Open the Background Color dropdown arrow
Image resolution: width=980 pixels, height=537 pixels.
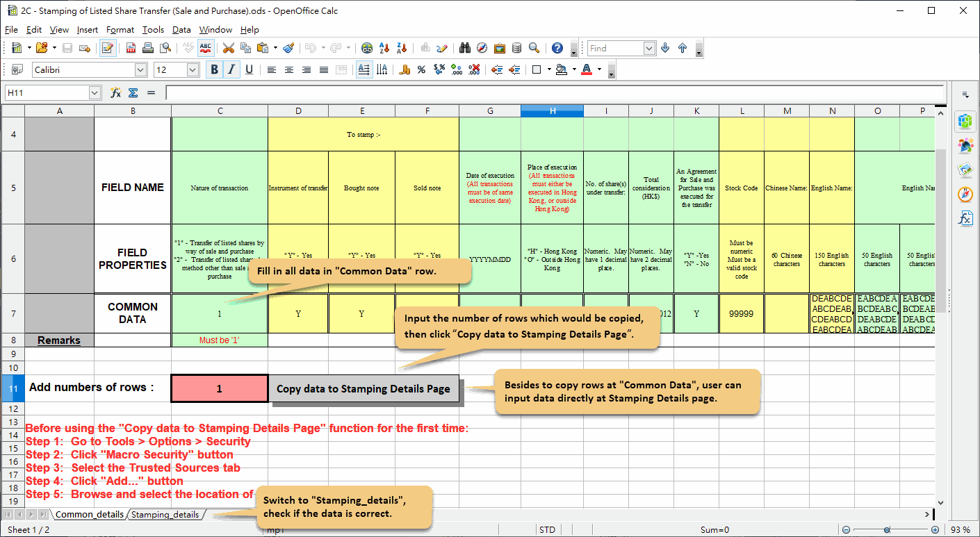pos(574,69)
